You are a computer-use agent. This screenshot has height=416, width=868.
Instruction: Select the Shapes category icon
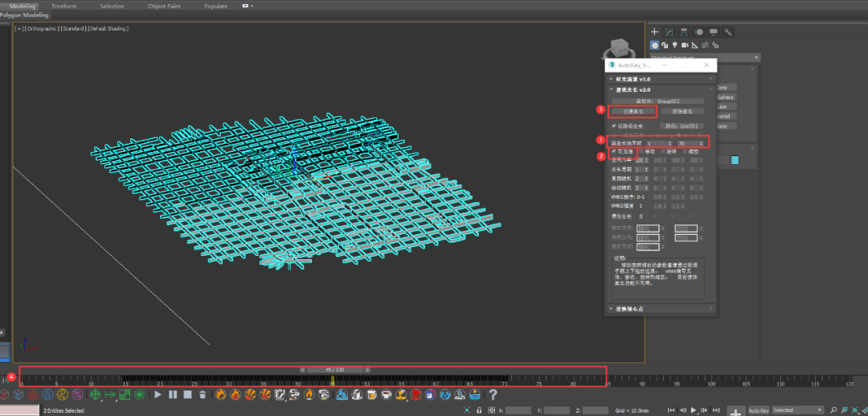(665, 45)
